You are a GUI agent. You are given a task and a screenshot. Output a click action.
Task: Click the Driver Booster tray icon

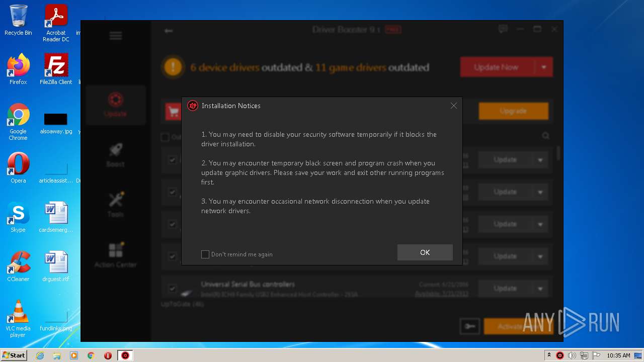coord(560,355)
